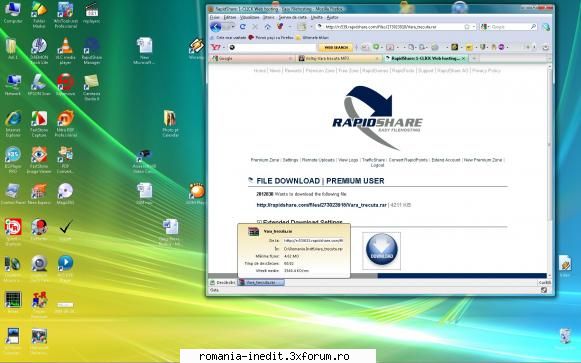Click the Yahoo toolbar mail icon
Image resolution: width=581 pixels, height=363 pixels.
(x=365, y=47)
